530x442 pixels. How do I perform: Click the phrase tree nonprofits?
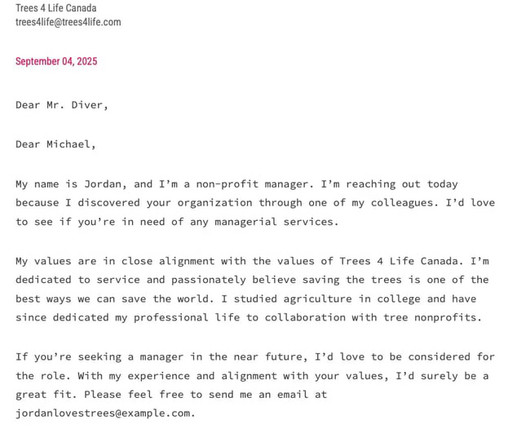tap(430, 318)
